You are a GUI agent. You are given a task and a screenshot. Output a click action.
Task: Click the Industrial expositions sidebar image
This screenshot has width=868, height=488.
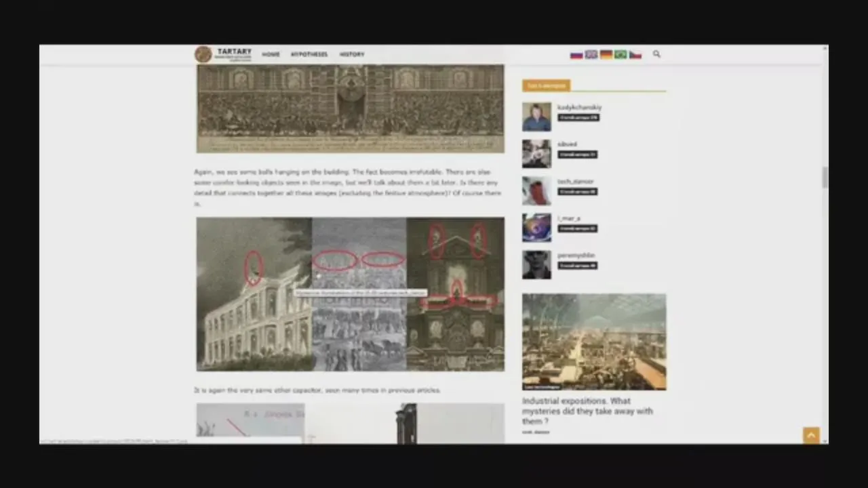(x=594, y=342)
